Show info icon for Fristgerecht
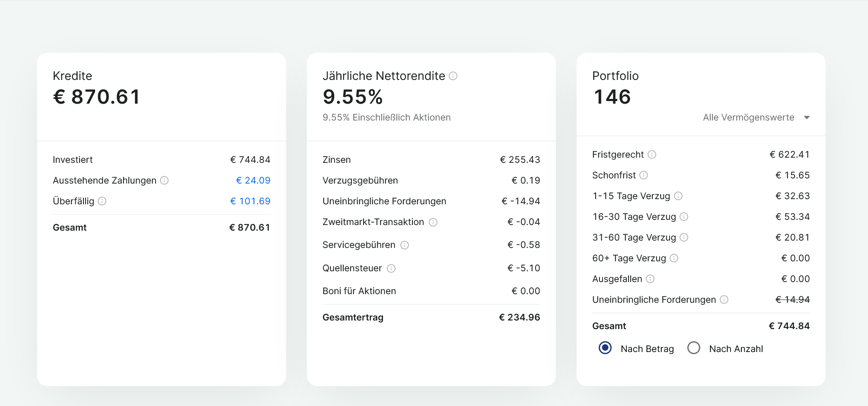Image resolution: width=868 pixels, height=406 pixels. (652, 155)
